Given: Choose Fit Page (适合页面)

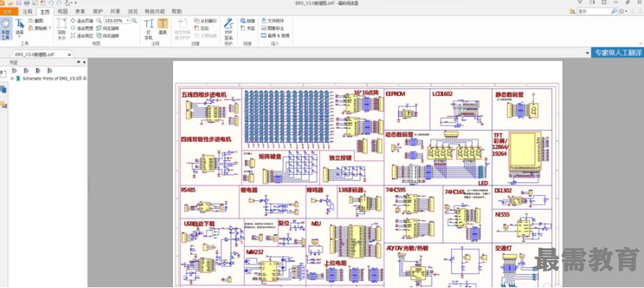Looking at the screenshot, I should pyautogui.click(x=81, y=20).
